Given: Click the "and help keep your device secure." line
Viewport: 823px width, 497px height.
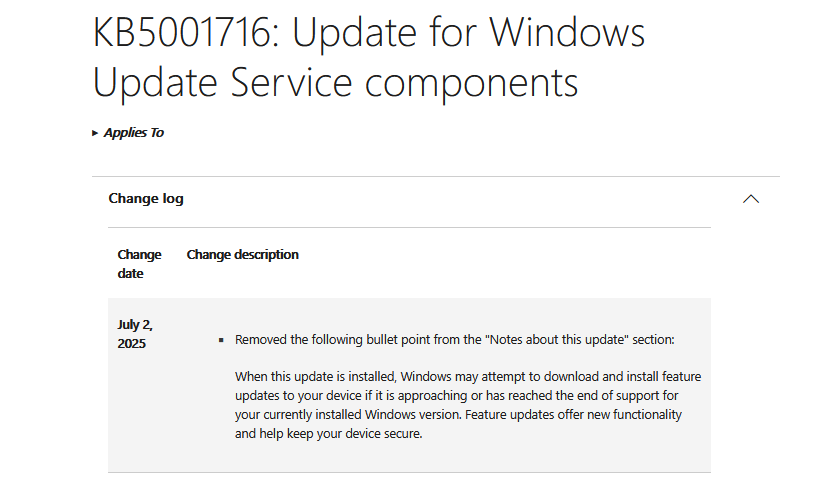Looking at the screenshot, I should coord(329,433).
